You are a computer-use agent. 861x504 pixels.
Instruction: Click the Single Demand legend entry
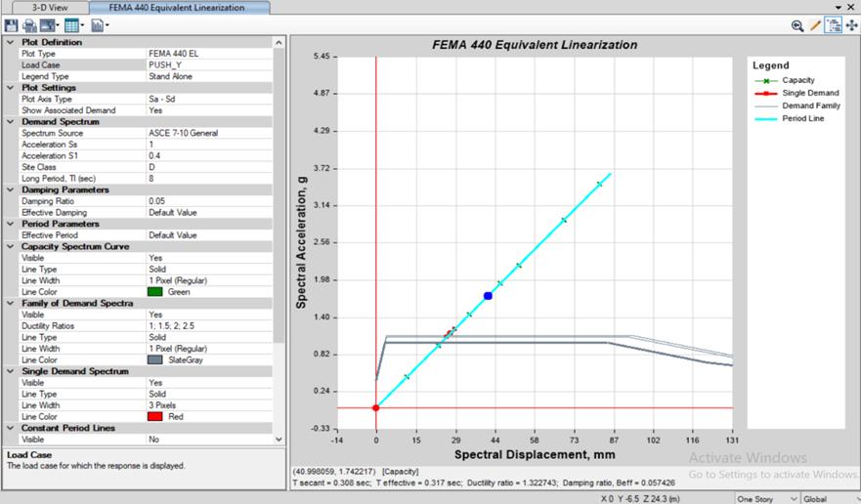pyautogui.click(x=797, y=93)
